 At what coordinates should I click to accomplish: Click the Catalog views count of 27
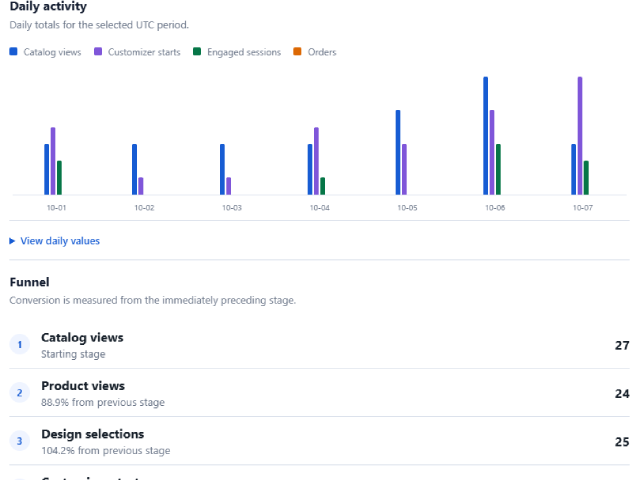click(x=622, y=345)
